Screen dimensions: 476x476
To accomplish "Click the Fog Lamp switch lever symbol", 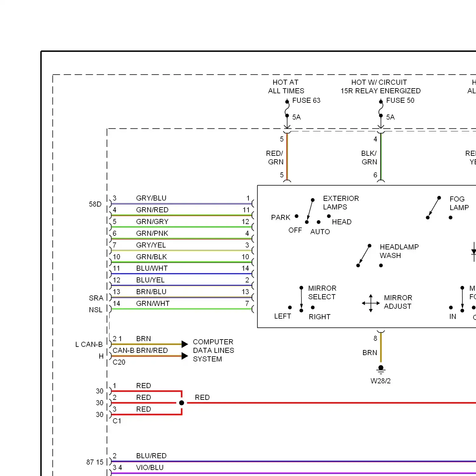I will pyautogui.click(x=433, y=208).
